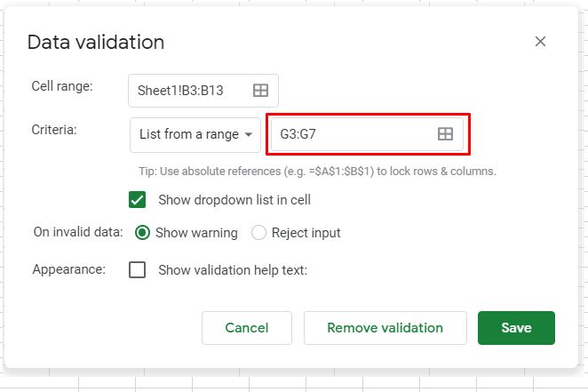
Task: Click the grid icon beside Sheet1!B3:B13
Action: 260,90
